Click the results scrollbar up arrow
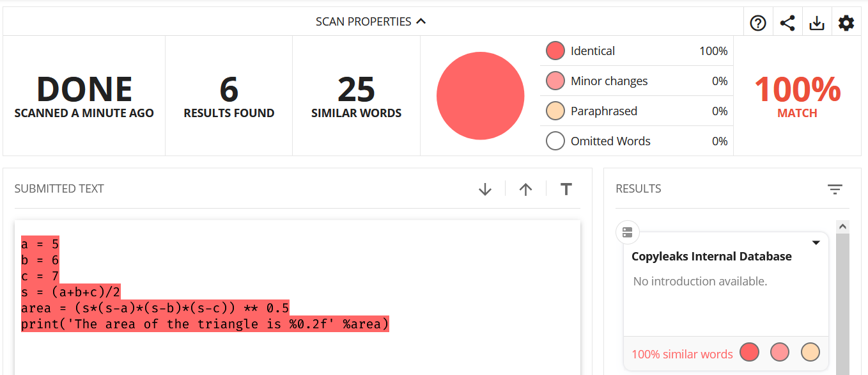This screenshot has width=868, height=375. pos(842,227)
